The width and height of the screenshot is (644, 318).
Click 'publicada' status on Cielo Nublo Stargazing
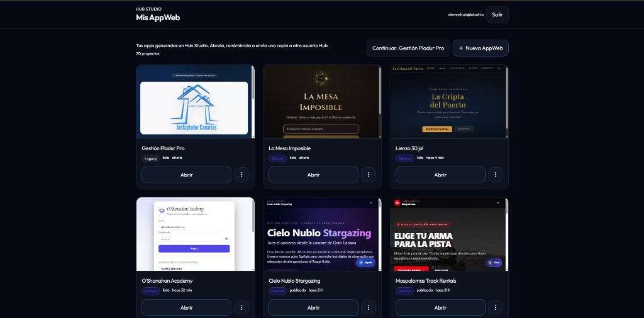click(297, 290)
